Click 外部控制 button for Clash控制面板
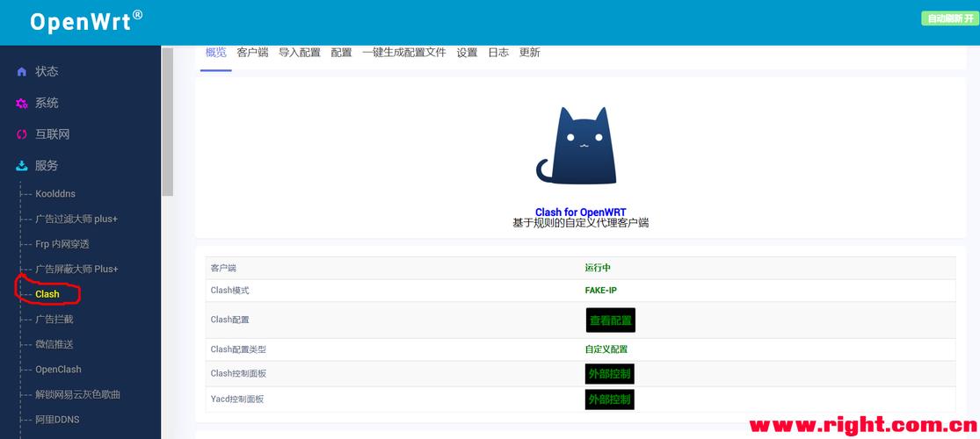This screenshot has height=439, width=980. (610, 374)
